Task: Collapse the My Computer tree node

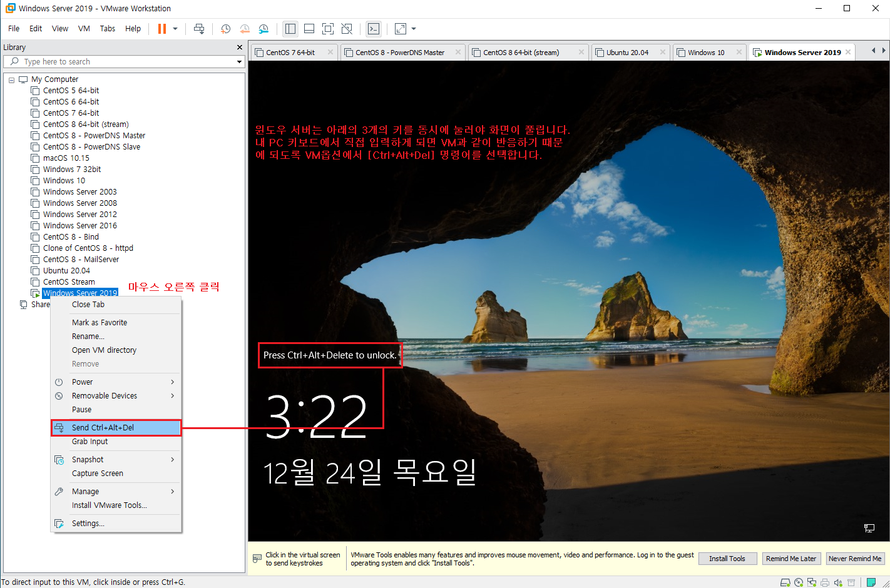Action: point(11,79)
